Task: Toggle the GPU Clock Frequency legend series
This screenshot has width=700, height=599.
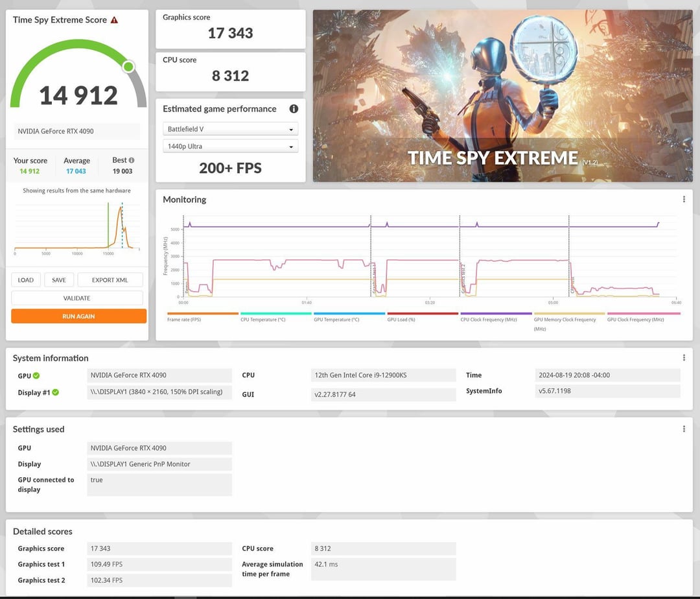Action: click(x=643, y=317)
